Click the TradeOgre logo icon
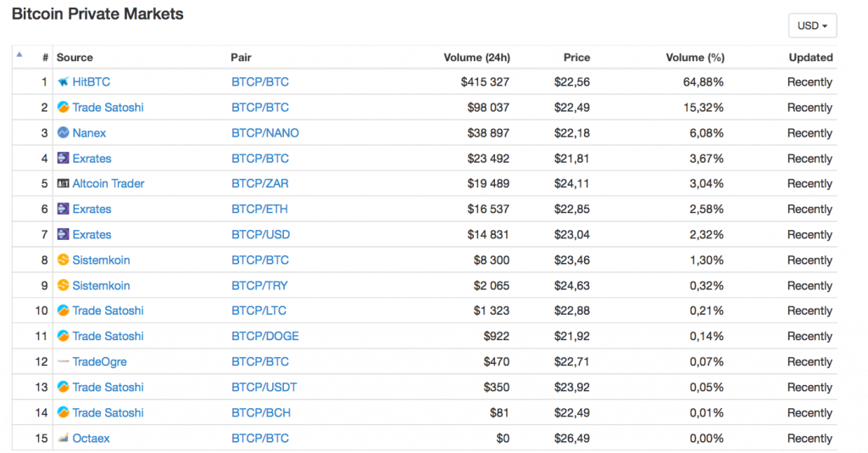The height and width of the screenshot is (453, 868). (63, 362)
